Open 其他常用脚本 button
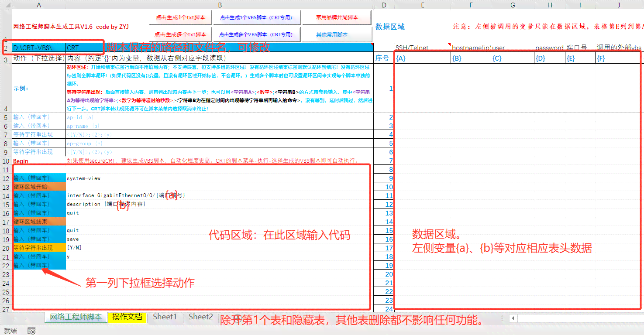This screenshot has height=335, width=644. point(337,34)
